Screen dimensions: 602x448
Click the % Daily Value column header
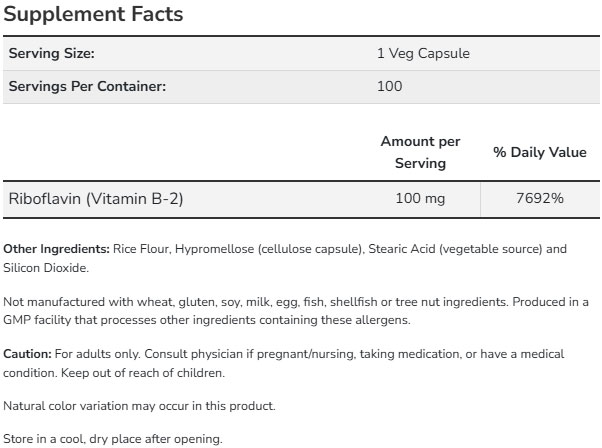pos(540,152)
